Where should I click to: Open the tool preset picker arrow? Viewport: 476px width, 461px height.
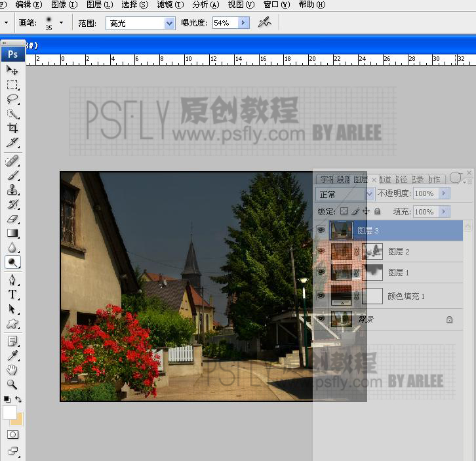click(x=6, y=22)
